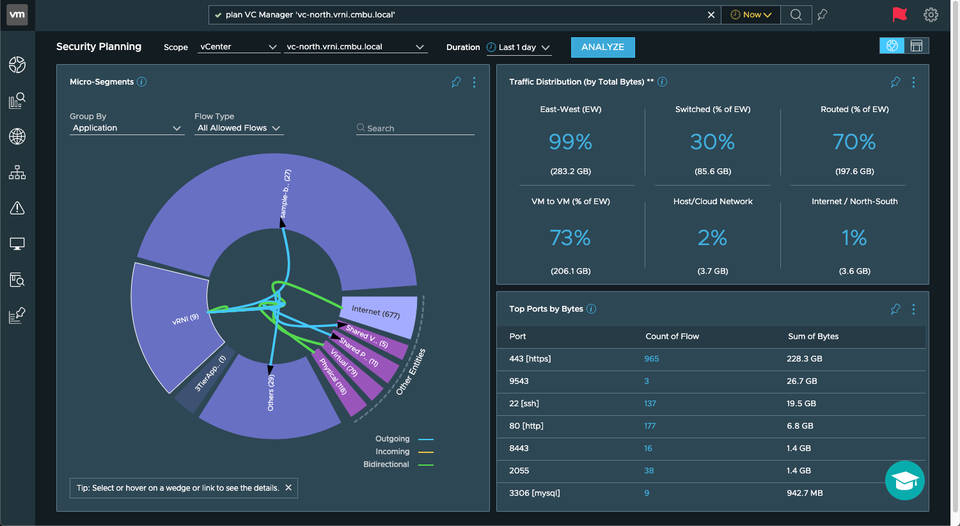Open the dashboard globe sidebar icon
Image resolution: width=960 pixels, height=526 pixels.
[x=17, y=64]
